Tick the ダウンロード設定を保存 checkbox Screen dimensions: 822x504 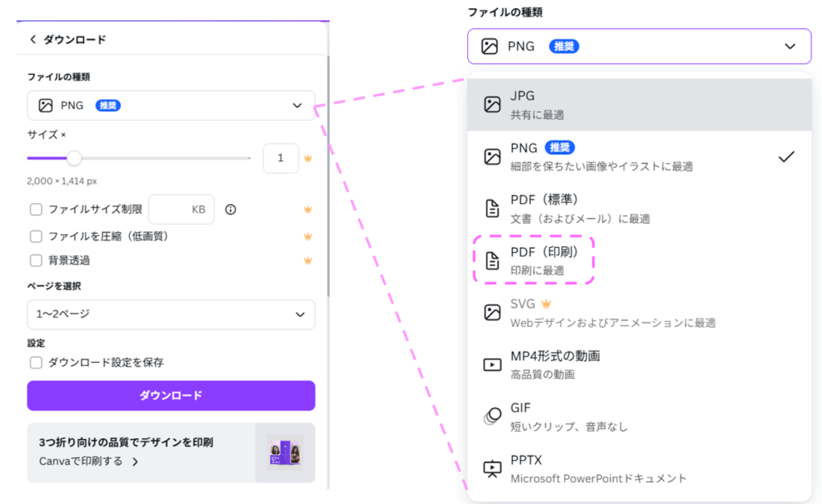[x=36, y=363]
